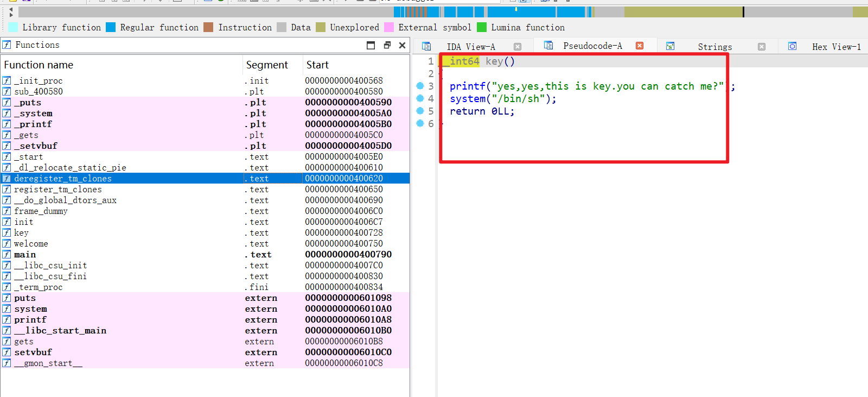Select the main function row
Screen dimensions: 868x397
tap(205, 254)
